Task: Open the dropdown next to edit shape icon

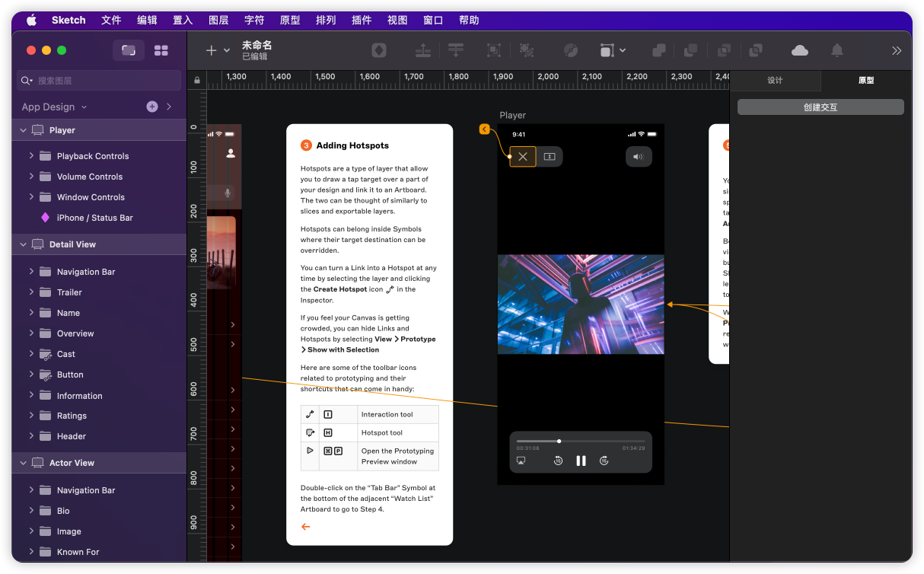Action: (x=623, y=51)
